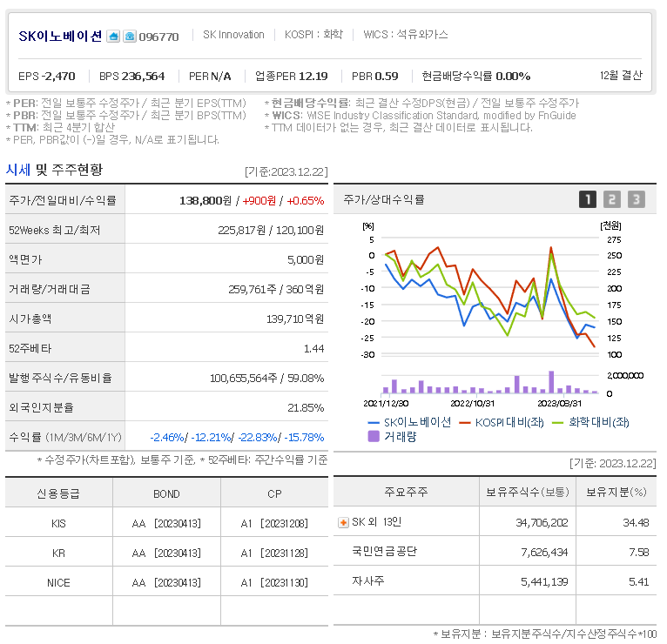Select the SK이노베이션 company name heading
The height and width of the screenshot is (644, 667).
(x=60, y=37)
